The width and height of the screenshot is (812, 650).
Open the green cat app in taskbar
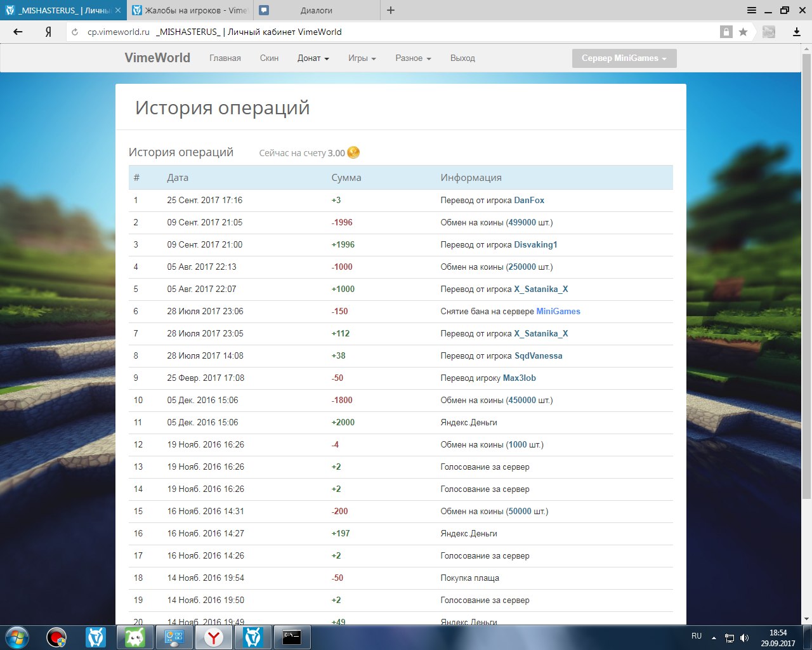[135, 637]
